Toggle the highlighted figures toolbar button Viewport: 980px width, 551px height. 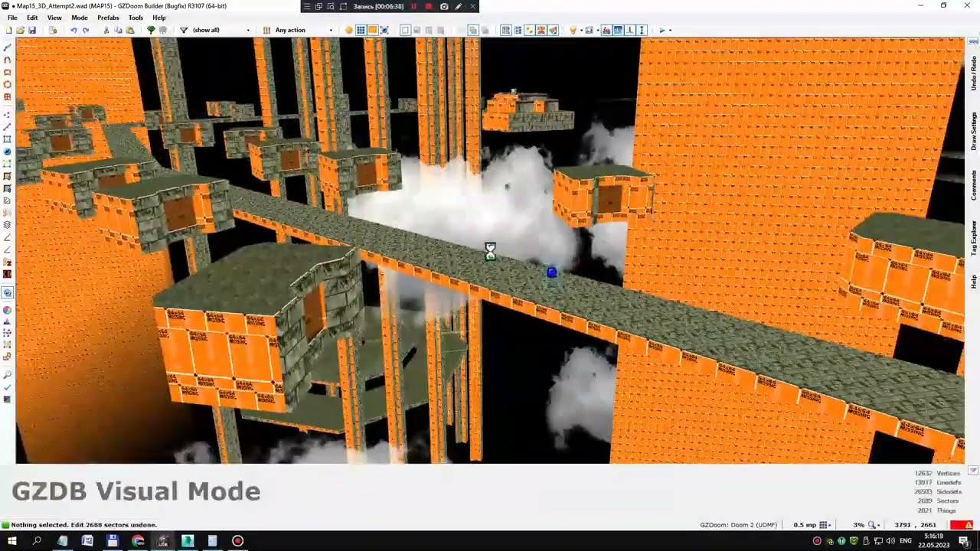pos(606,30)
